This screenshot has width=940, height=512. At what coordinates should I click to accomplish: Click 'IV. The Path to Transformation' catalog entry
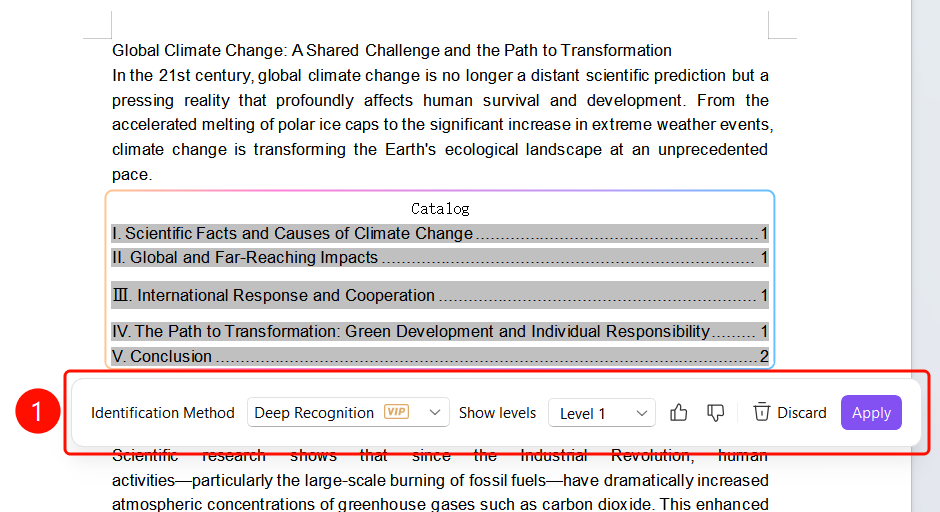pyautogui.click(x=440, y=332)
